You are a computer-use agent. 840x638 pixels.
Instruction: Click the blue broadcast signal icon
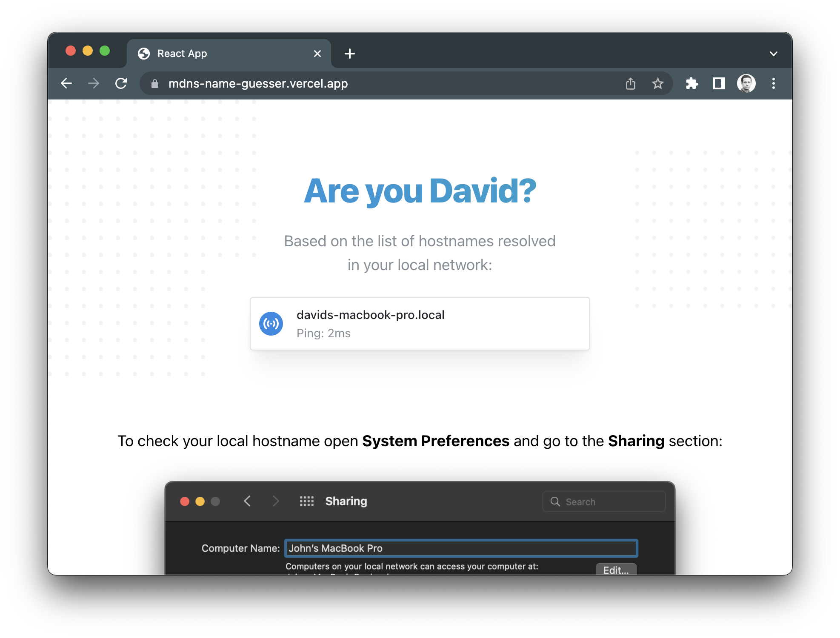271,324
